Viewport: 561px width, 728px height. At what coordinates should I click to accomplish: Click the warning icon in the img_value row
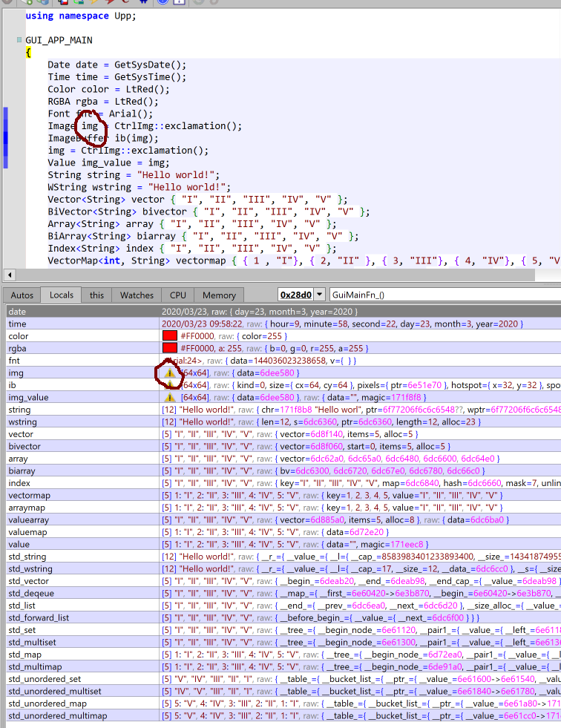[x=171, y=398]
